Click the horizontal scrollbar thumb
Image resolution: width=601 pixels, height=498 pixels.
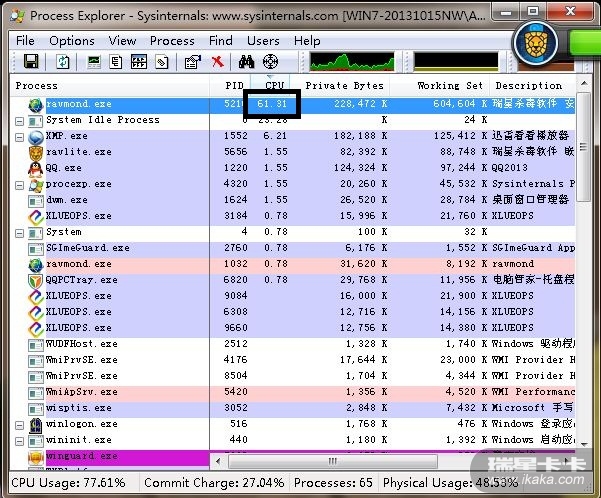(x=333, y=461)
